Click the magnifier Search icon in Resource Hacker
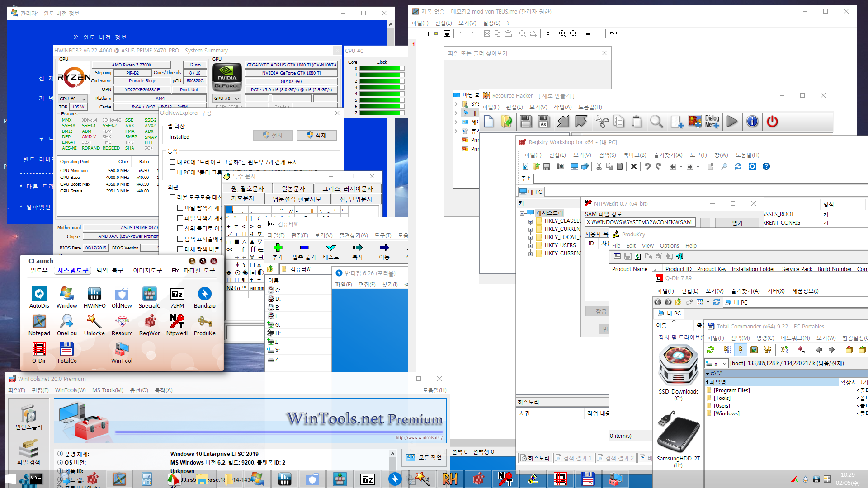 click(x=656, y=121)
